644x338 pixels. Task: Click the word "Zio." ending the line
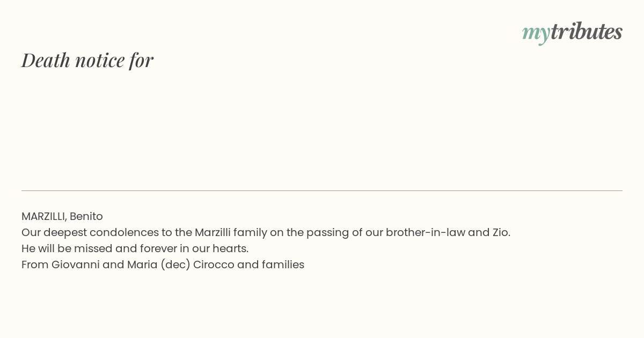tap(501, 232)
